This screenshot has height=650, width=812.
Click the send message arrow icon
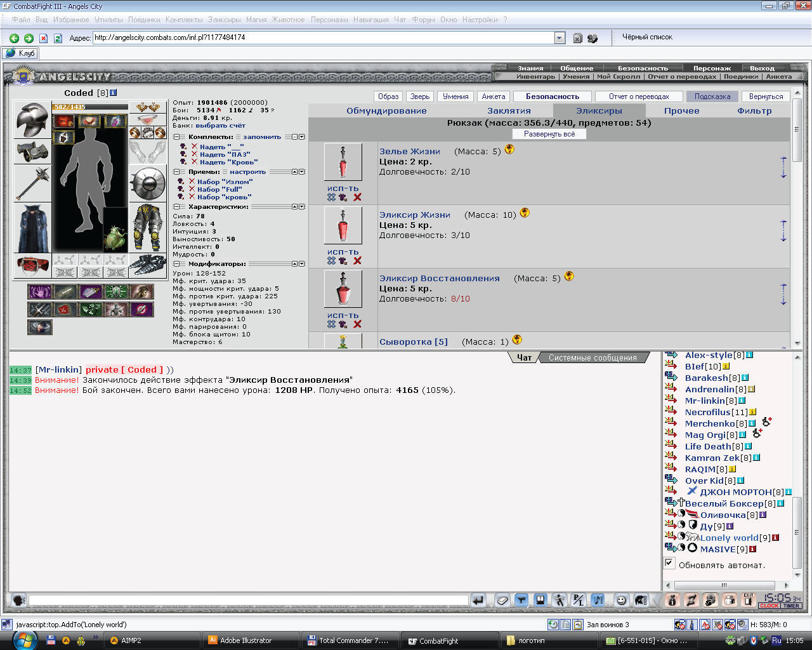pyautogui.click(x=478, y=600)
